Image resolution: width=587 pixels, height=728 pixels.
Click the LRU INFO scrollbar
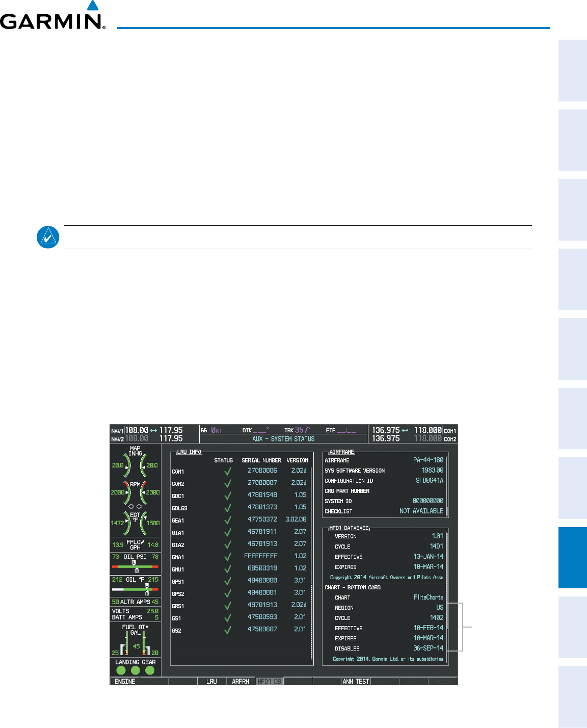(x=311, y=564)
